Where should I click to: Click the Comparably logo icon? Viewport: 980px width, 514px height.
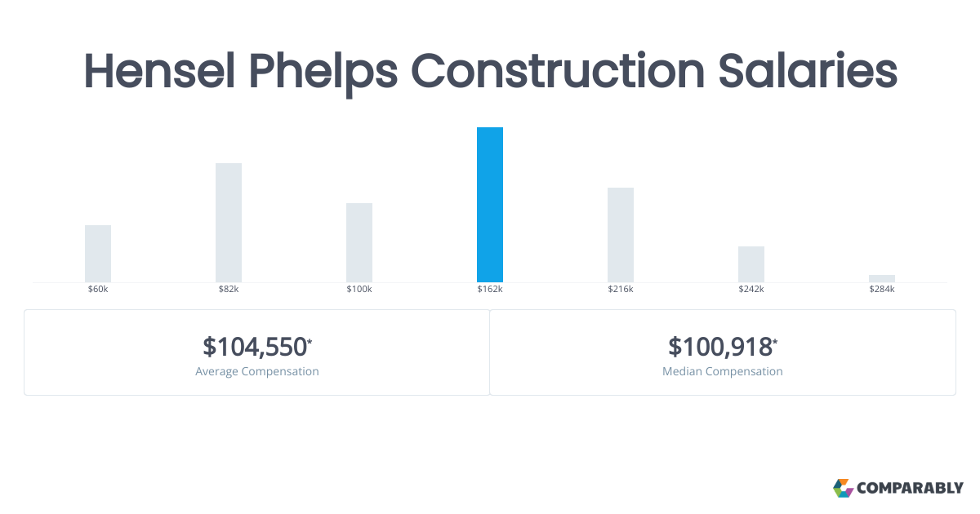(843, 488)
